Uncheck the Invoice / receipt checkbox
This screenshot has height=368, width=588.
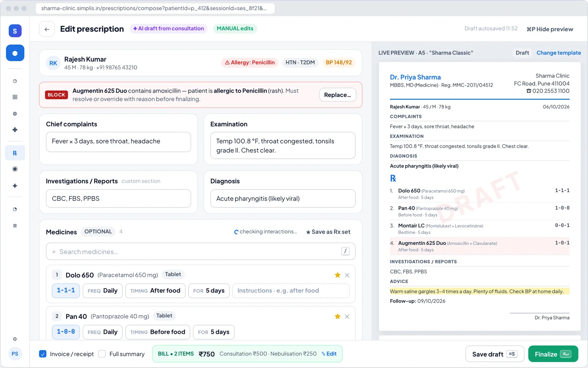[43, 354]
